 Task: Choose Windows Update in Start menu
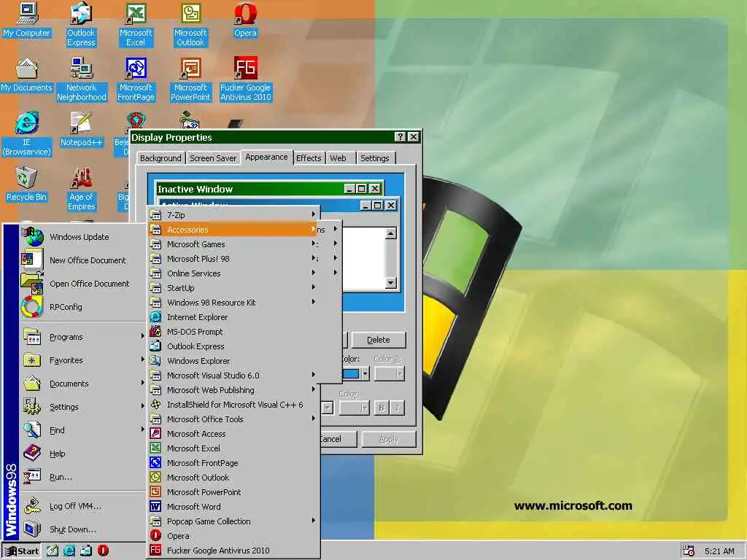[83, 237]
